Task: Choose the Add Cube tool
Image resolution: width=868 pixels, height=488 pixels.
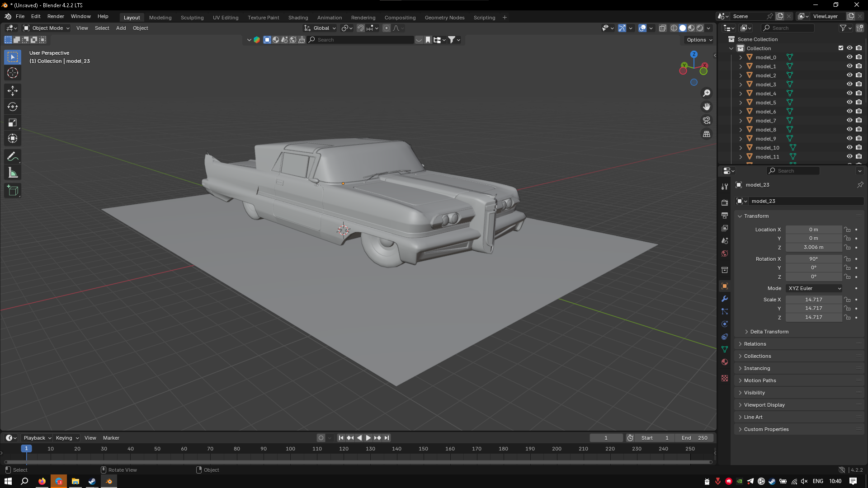Action: (x=13, y=191)
